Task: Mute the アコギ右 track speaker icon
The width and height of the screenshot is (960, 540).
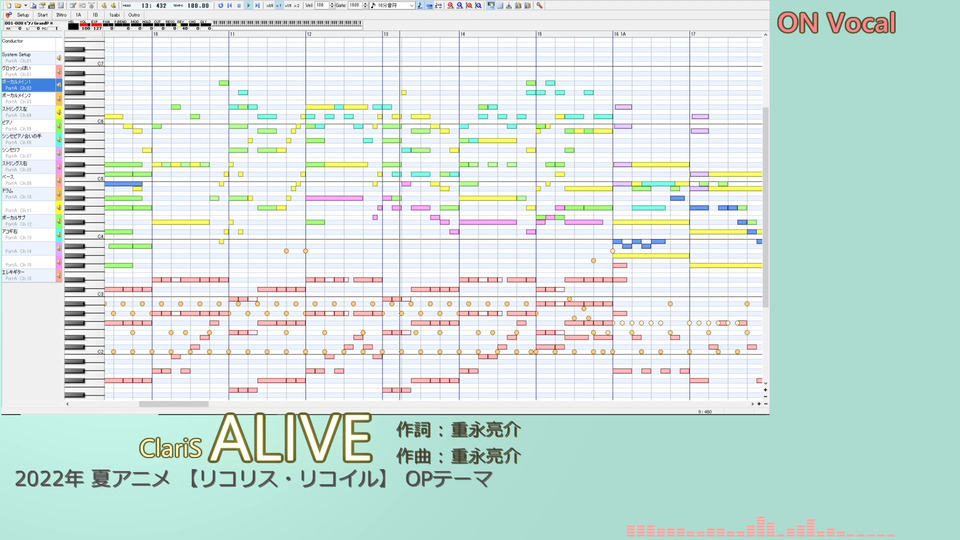Action: [x=59, y=234]
